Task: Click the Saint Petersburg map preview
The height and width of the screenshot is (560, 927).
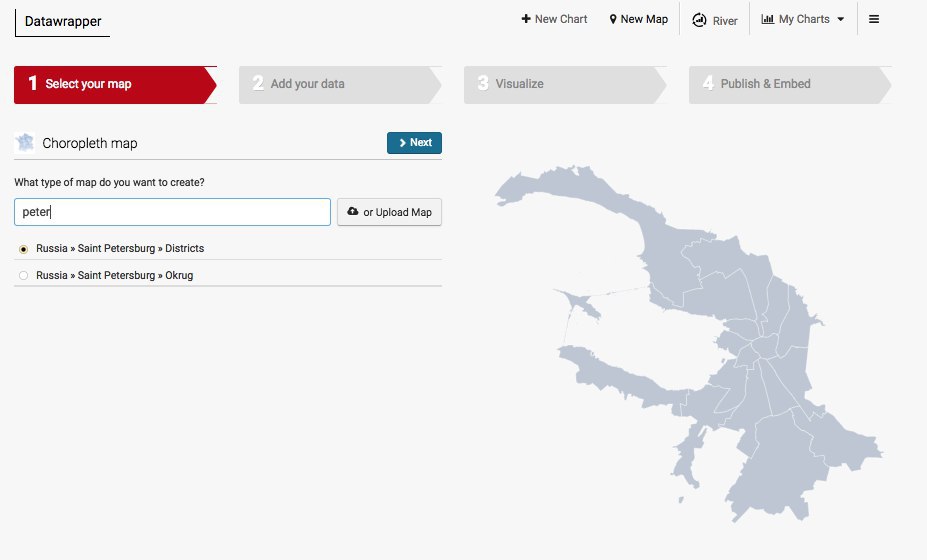Action: 689,344
